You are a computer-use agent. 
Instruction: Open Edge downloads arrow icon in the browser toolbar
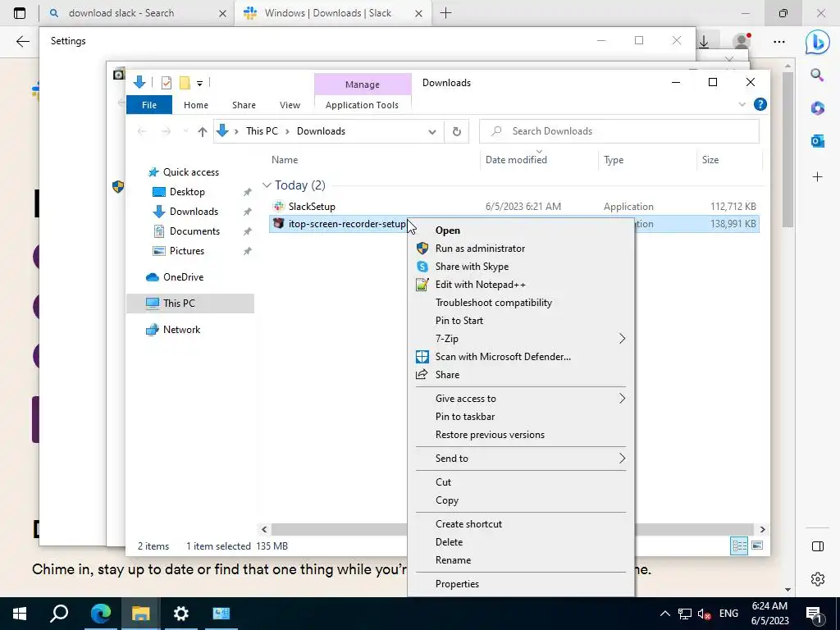tap(704, 41)
